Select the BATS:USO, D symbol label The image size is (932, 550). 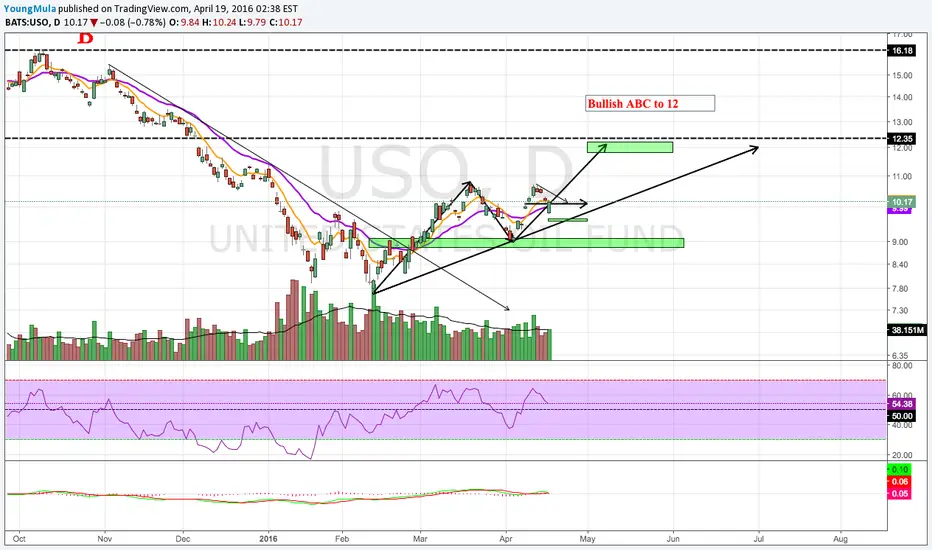click(33, 23)
